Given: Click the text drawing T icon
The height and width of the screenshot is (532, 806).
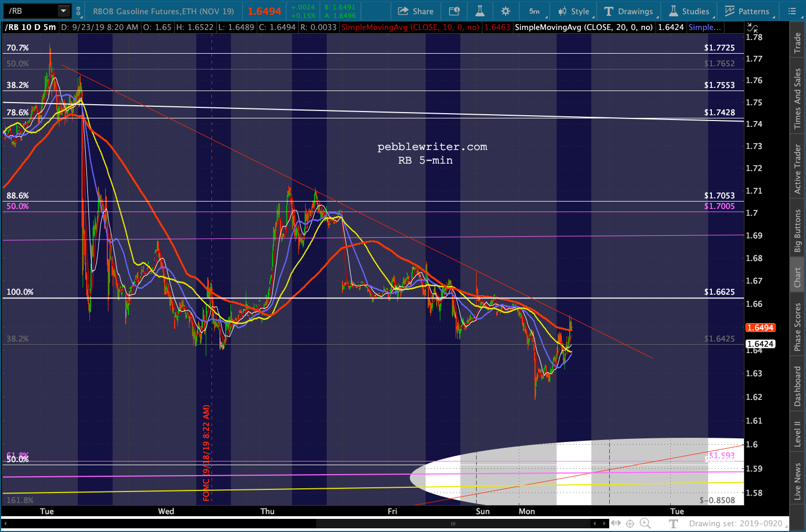Looking at the screenshot, I should click(673, 523).
